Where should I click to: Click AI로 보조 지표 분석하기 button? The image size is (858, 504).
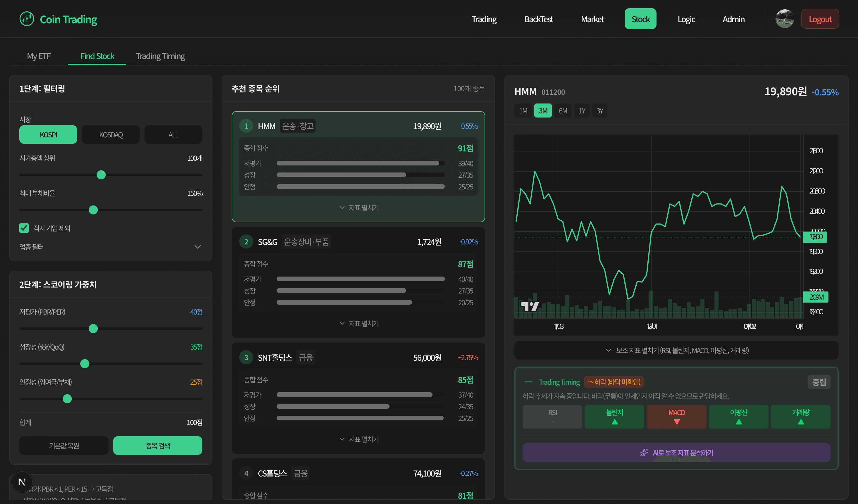(676, 453)
